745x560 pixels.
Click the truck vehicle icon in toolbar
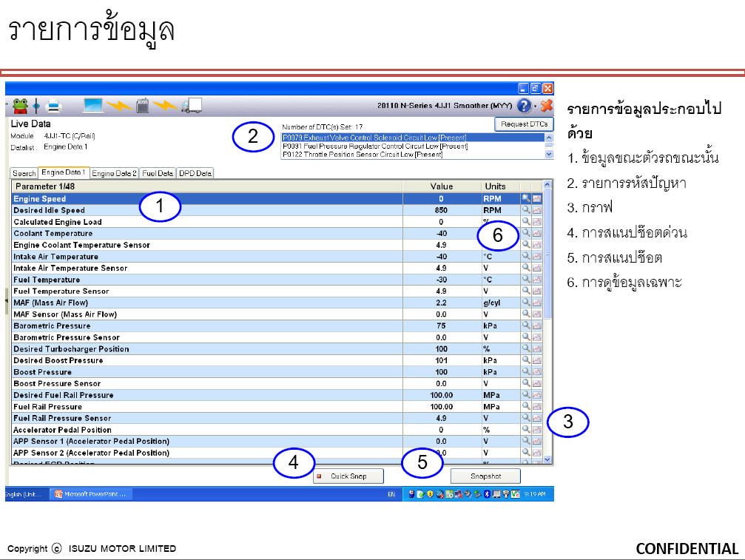(x=192, y=106)
